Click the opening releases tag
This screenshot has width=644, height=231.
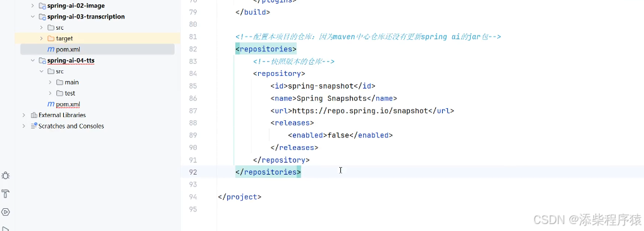(292, 123)
